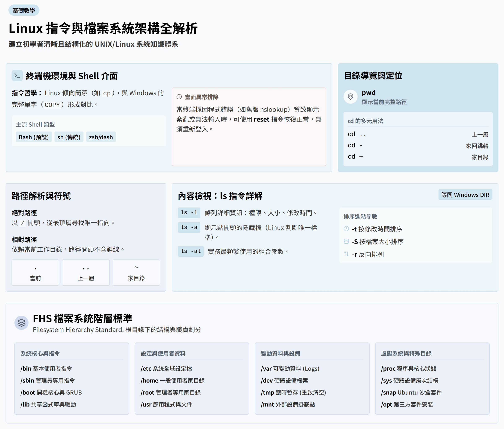Click the 內容檢視：ls 指令詳解 title
Screen dimensions: 504x429
[x=220, y=196]
